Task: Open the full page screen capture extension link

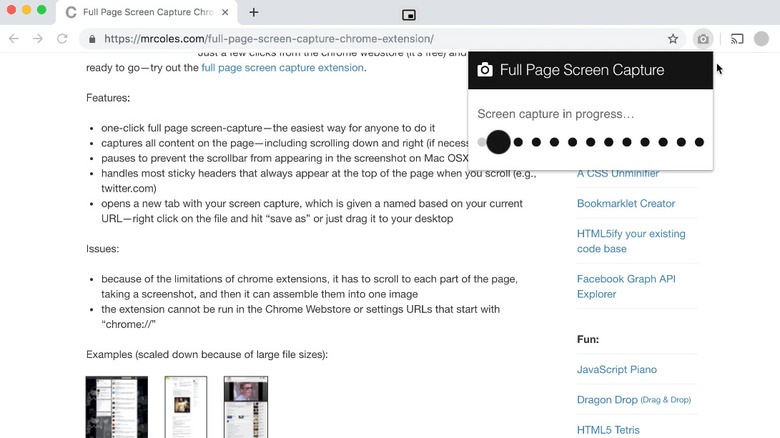Action: point(282,68)
